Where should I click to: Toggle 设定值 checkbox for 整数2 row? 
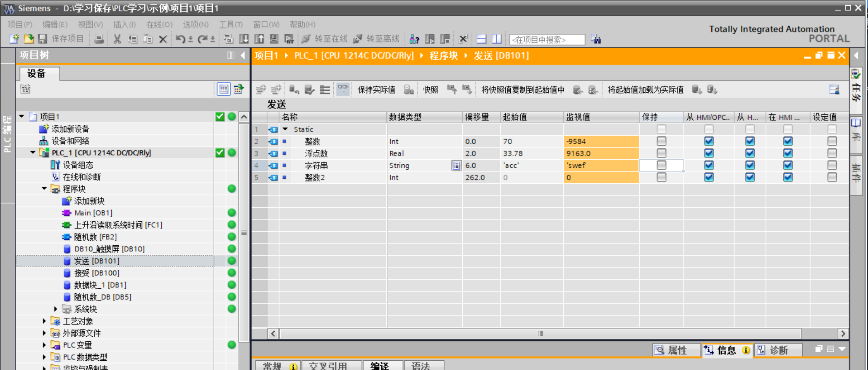tap(832, 177)
